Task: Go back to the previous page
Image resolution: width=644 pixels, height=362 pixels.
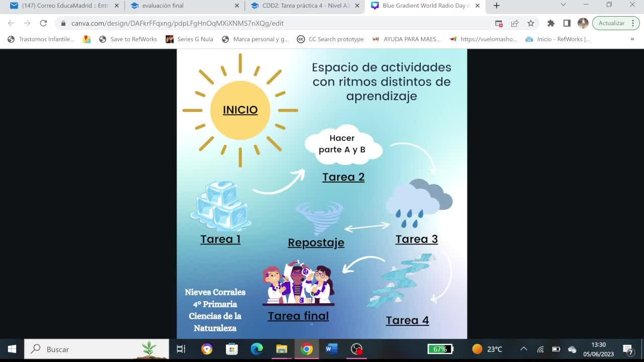Action: tap(11, 23)
